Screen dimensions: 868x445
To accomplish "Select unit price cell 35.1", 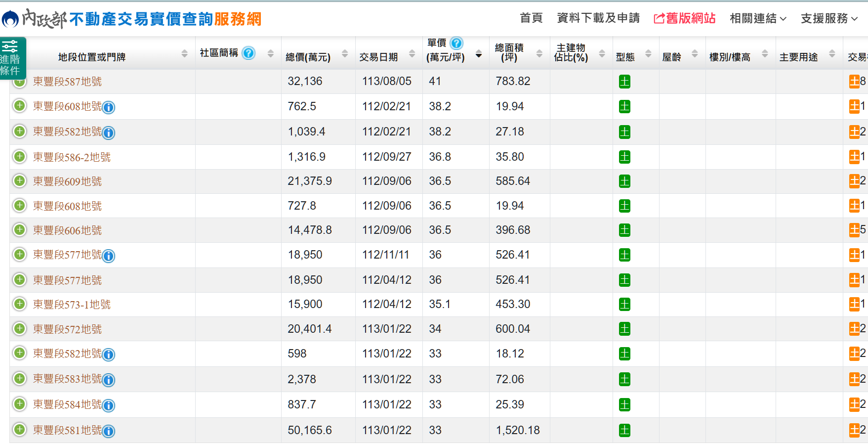I will tap(440, 304).
